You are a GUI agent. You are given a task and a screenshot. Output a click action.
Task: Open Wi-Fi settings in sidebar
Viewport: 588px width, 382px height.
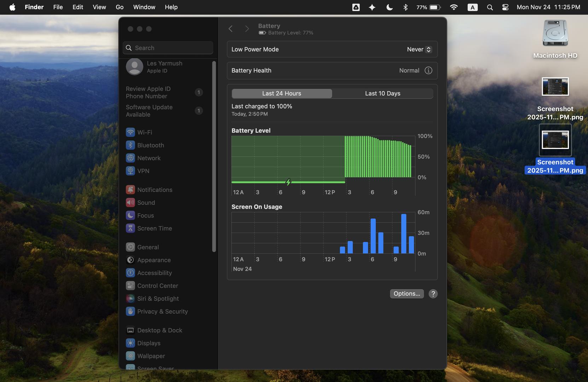(x=144, y=132)
